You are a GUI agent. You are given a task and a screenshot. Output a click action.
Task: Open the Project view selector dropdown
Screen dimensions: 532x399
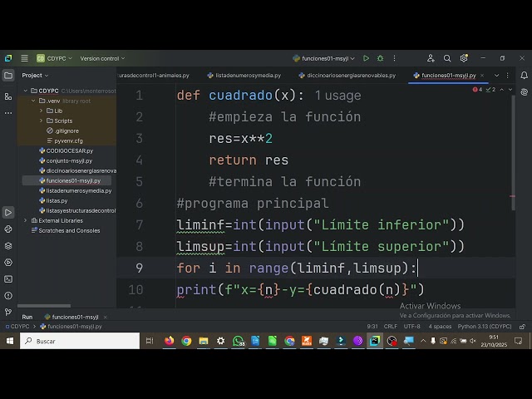pos(35,76)
